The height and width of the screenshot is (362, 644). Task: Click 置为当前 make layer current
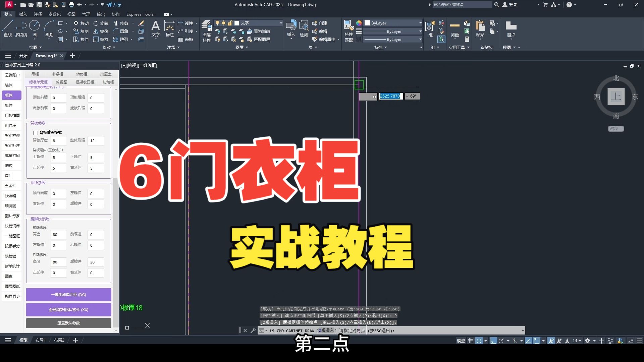click(x=258, y=31)
